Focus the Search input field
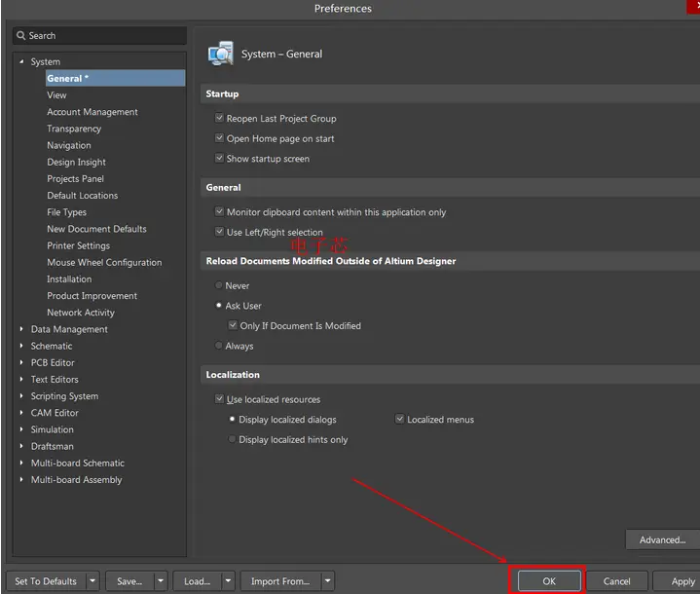Viewport: 700px width, 594px height. tap(99, 35)
